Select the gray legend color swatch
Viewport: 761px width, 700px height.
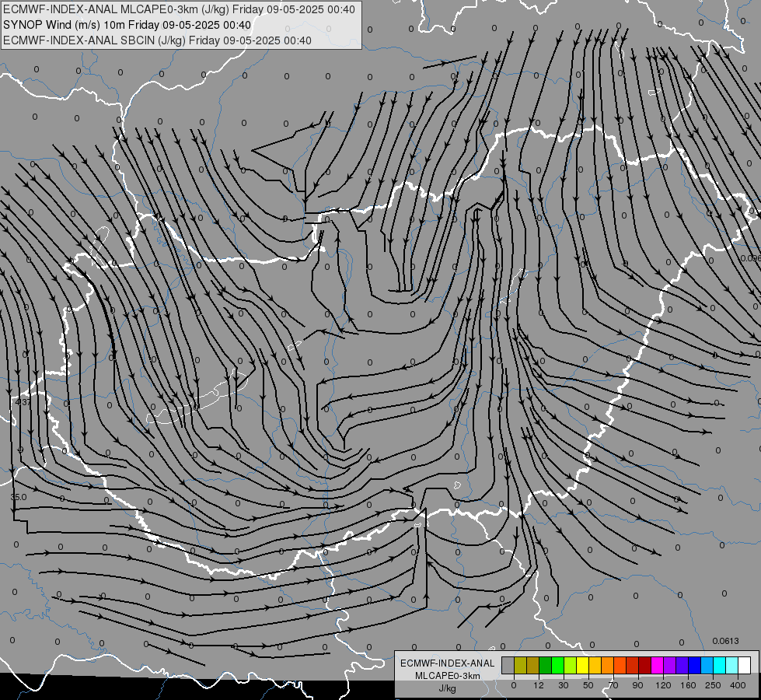508,665
